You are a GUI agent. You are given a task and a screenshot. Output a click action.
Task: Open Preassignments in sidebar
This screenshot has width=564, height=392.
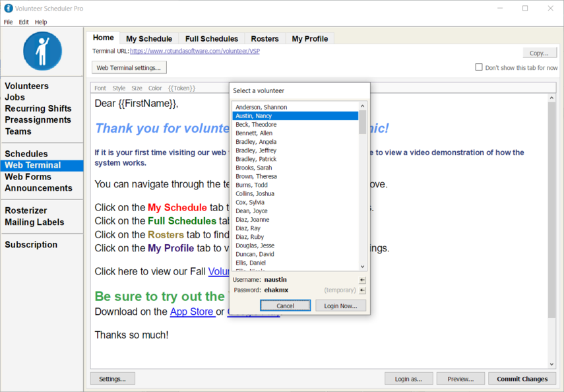coord(38,120)
